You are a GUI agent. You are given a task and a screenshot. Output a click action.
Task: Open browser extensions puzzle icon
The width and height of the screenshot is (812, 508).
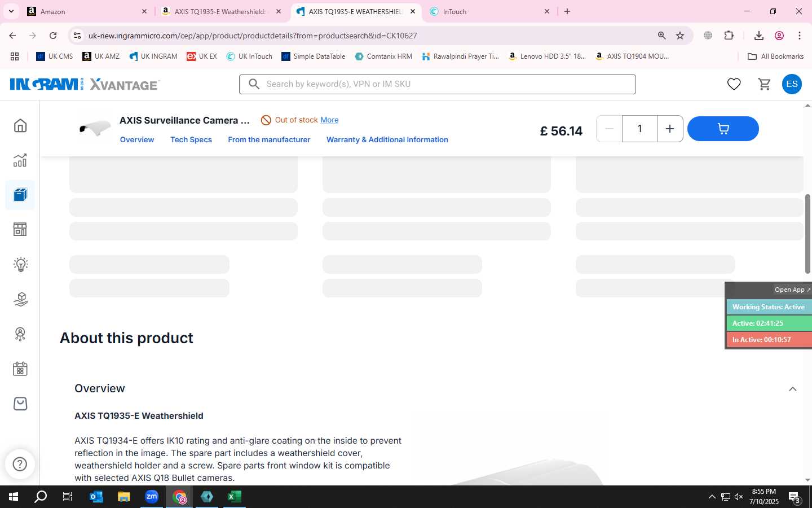click(x=729, y=36)
